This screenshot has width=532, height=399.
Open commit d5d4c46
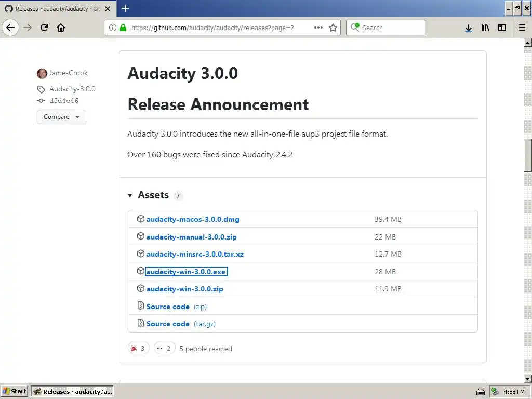64,101
